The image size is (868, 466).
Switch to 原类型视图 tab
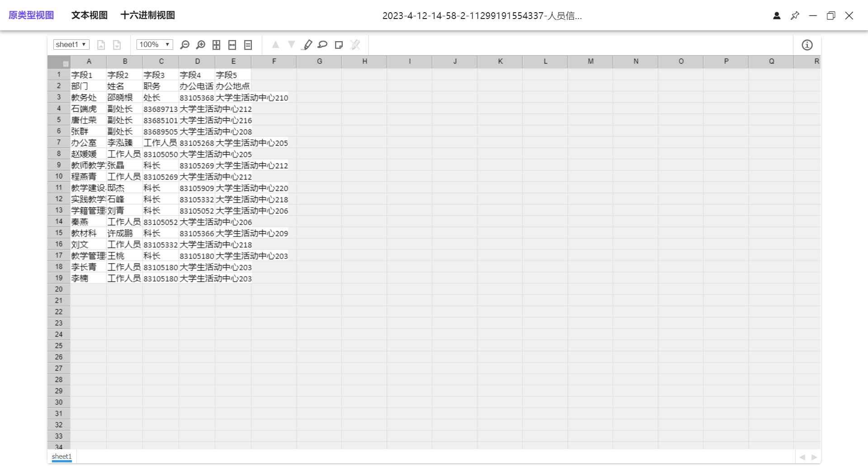point(31,15)
